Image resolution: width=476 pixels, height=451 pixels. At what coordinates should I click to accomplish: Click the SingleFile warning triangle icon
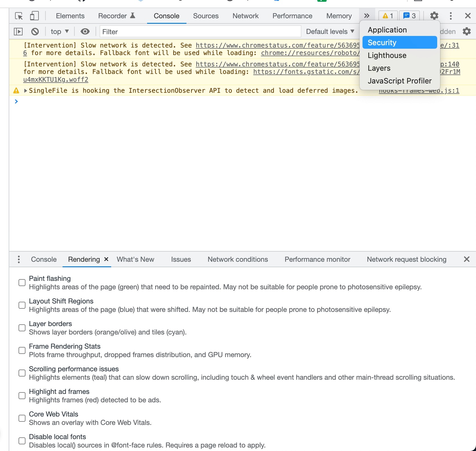point(16,91)
